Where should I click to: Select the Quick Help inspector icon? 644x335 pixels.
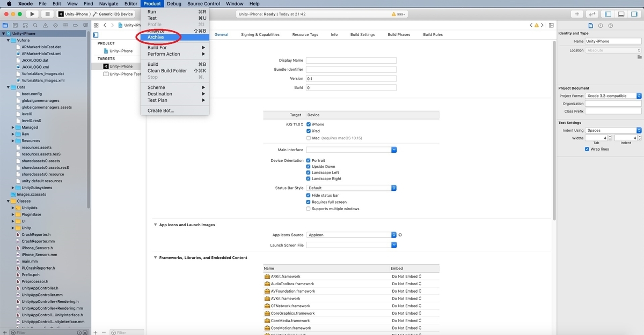pyautogui.click(x=611, y=25)
